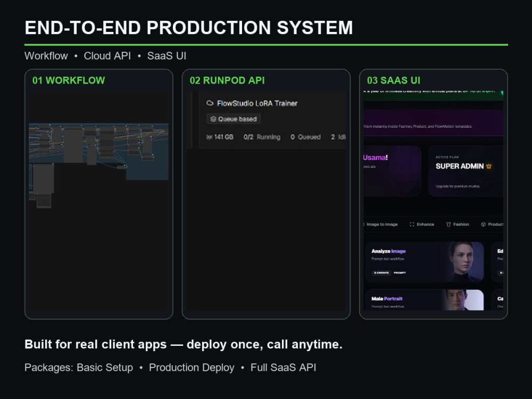Viewport: 532px width, 399px height.
Task: Click the cube icon beside Product
Action: click(x=483, y=225)
